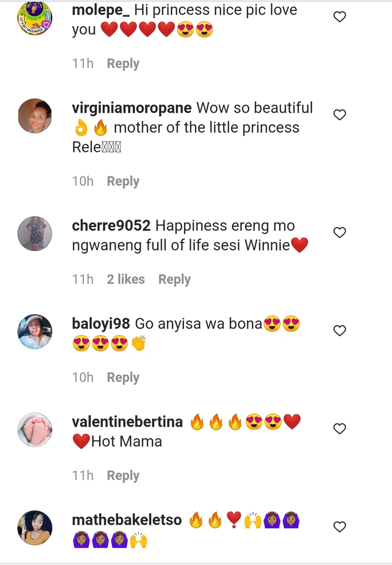Open the mathebakeletso username link
Viewport: 392px width, 565px height.
tap(127, 520)
